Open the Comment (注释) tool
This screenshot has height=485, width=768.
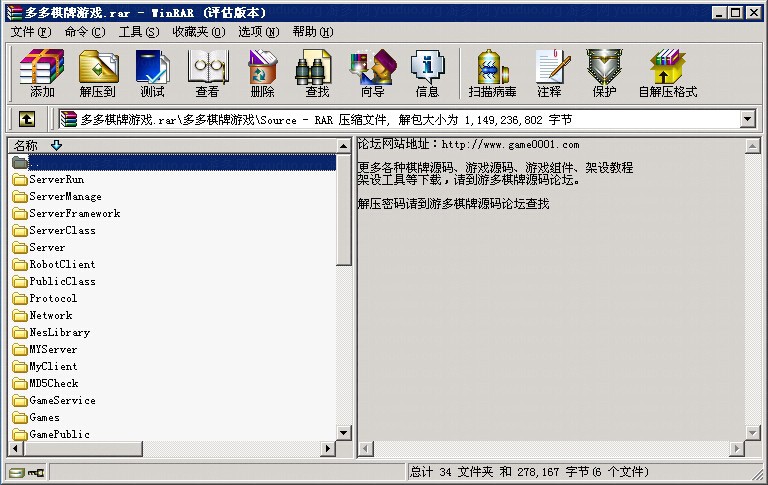[x=549, y=73]
